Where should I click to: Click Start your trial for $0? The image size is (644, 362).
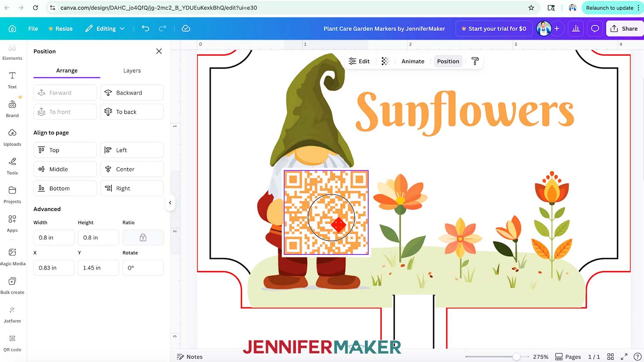(494, 29)
